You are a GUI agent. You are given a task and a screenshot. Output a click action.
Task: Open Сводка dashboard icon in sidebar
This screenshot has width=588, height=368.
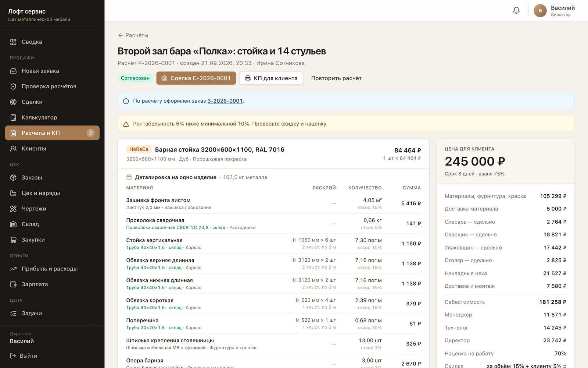[x=13, y=42]
